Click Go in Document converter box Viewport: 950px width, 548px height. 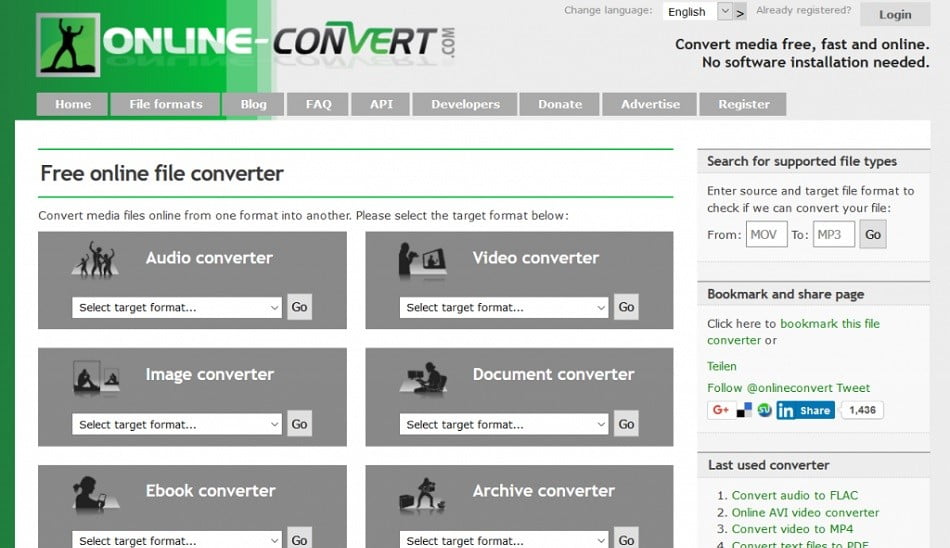[626, 424]
